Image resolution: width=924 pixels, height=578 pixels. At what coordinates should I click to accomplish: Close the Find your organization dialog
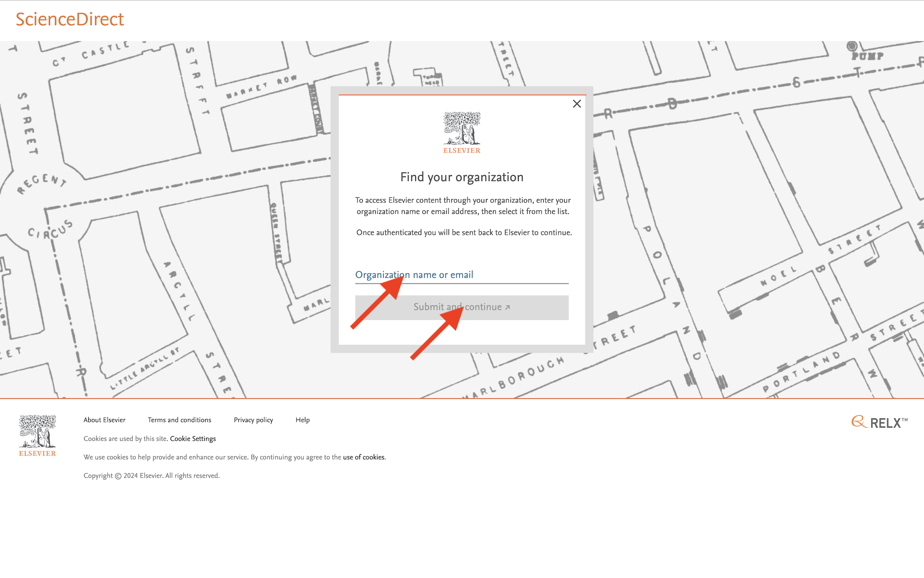[577, 104]
